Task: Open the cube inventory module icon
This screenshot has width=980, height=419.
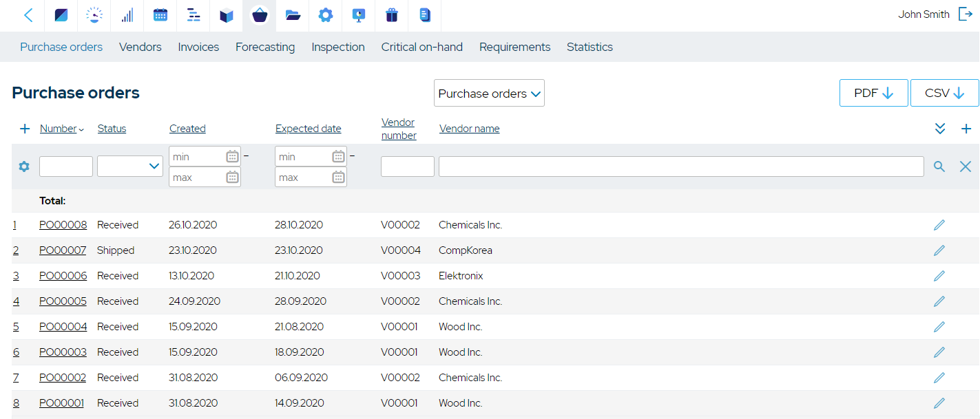Action: click(226, 15)
